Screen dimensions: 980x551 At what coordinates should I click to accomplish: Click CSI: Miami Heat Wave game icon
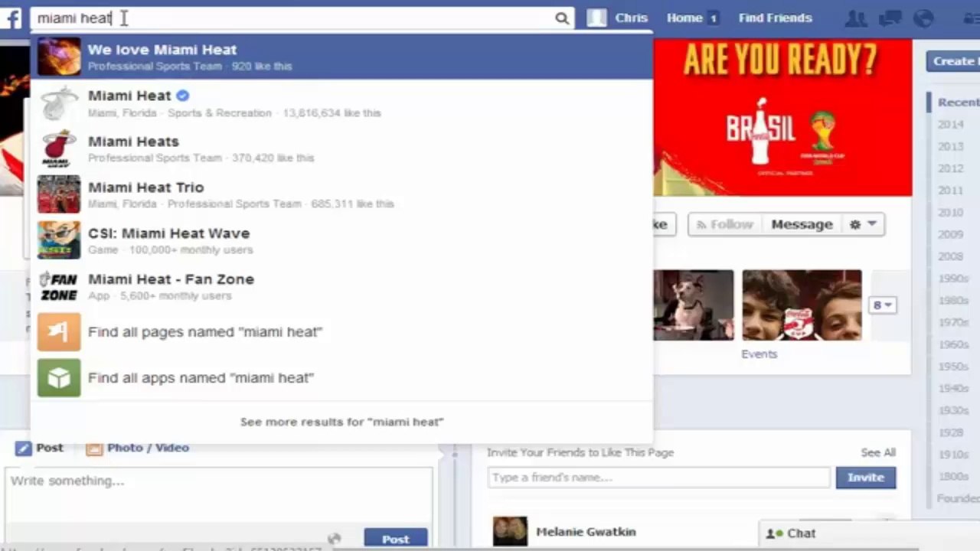pyautogui.click(x=59, y=240)
